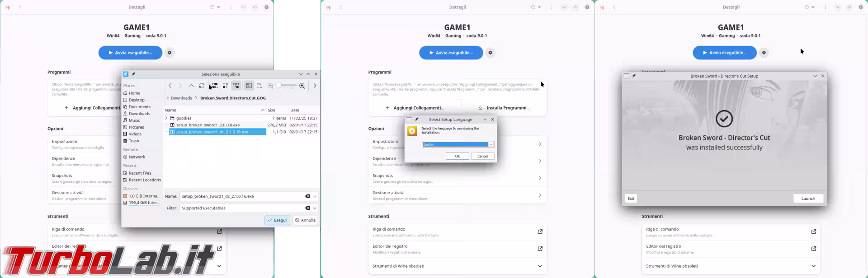Sort files by the Date column header
The image size is (868, 278).
[x=304, y=110]
